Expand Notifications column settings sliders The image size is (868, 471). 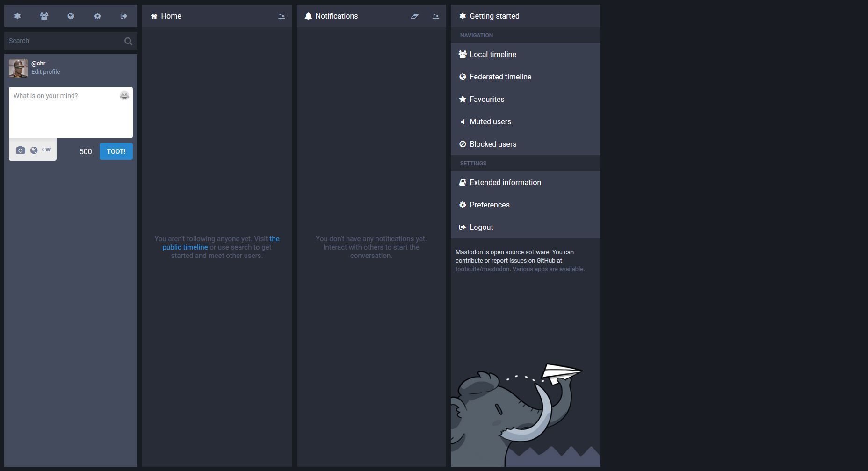coord(436,16)
